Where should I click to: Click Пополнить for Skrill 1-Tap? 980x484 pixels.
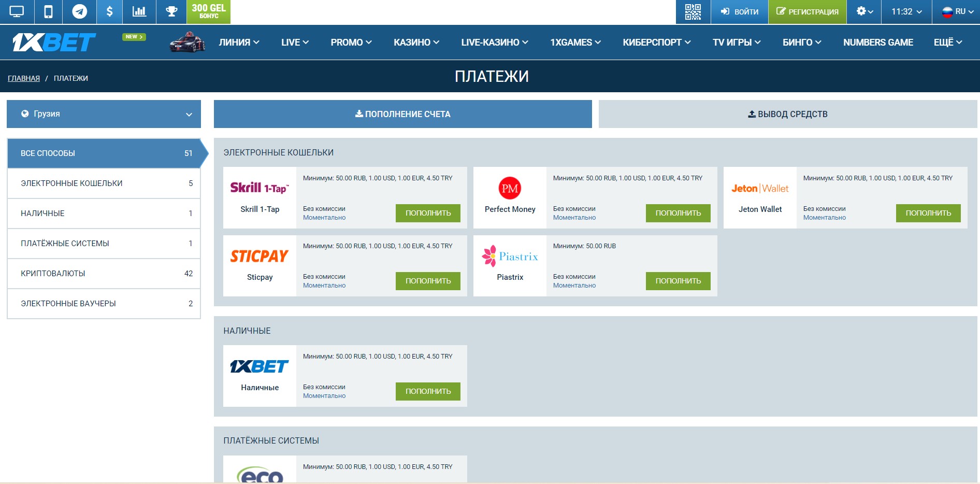click(x=428, y=213)
